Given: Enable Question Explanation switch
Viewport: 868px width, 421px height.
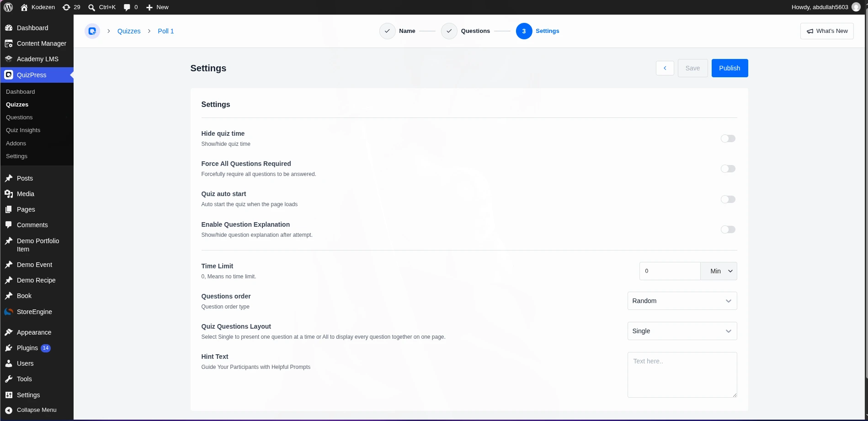Looking at the screenshot, I should (x=728, y=229).
